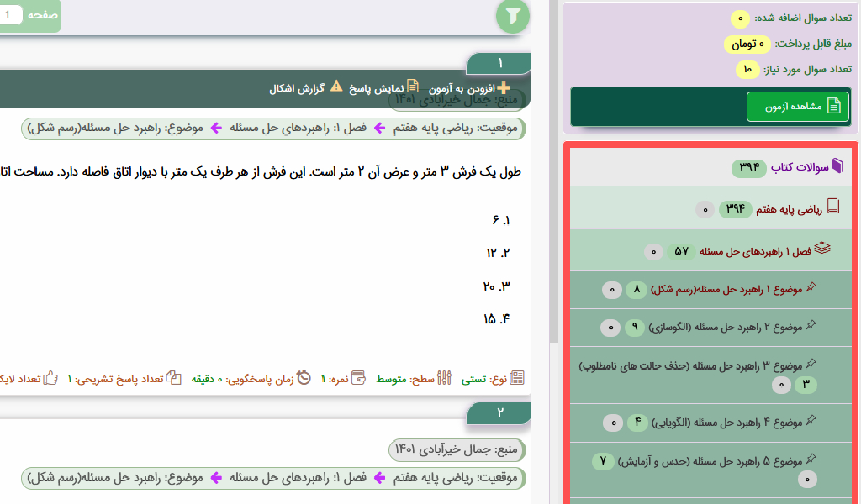
Task: Click the green '۳۹۴' badge beside 'سوالات کتاب'
Action: click(x=749, y=166)
